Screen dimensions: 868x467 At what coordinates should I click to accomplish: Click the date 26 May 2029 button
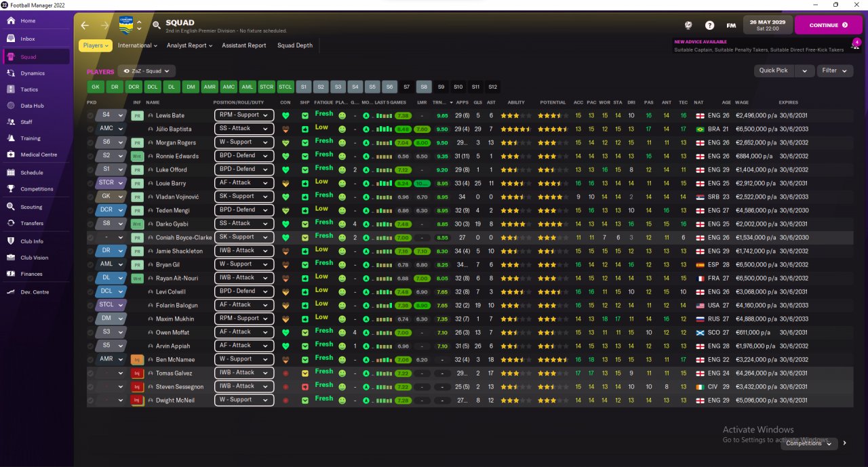768,25
